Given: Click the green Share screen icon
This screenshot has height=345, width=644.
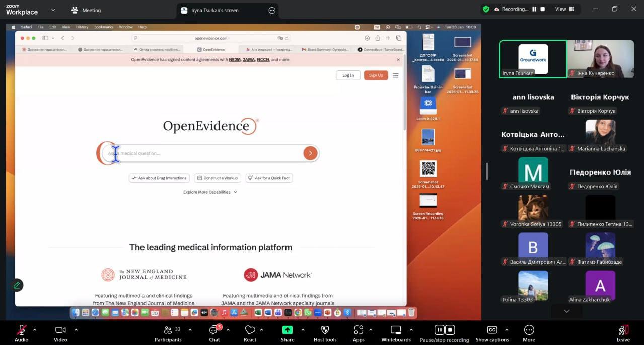Looking at the screenshot, I should (x=288, y=330).
